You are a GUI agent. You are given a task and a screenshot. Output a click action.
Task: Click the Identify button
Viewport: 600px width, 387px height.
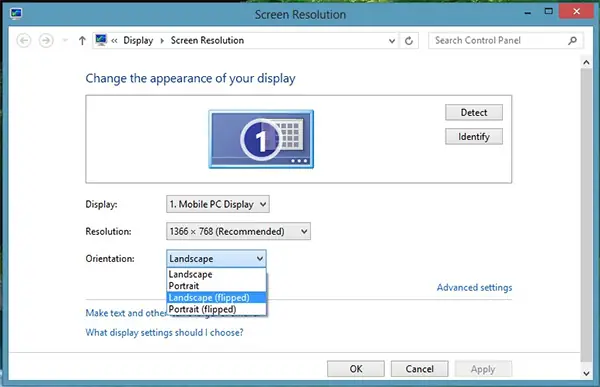point(474,136)
